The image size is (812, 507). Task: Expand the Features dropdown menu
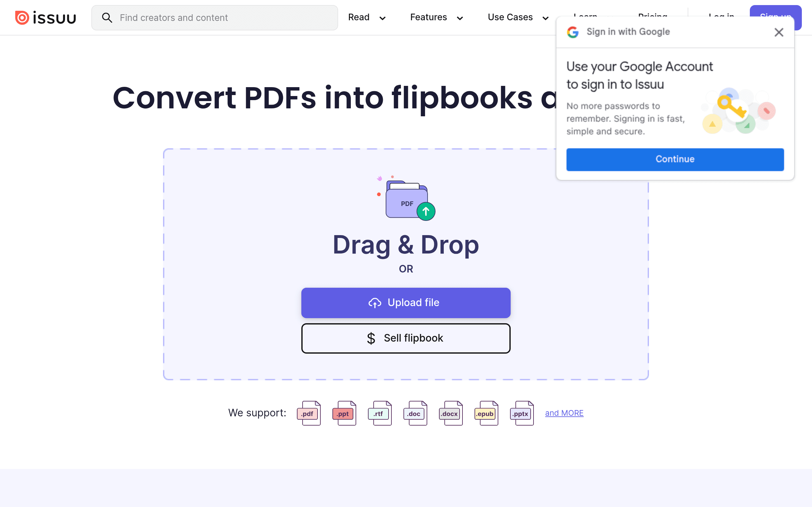click(436, 17)
